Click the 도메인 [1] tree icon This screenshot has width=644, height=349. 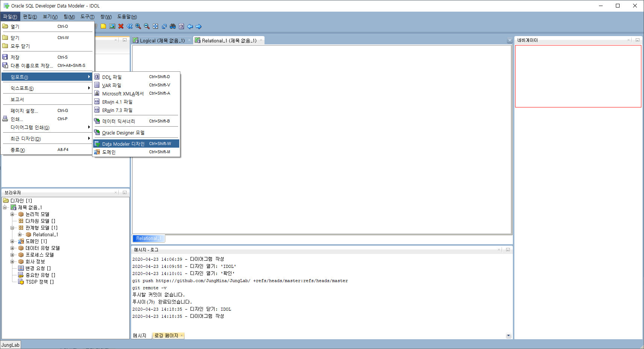(x=21, y=241)
